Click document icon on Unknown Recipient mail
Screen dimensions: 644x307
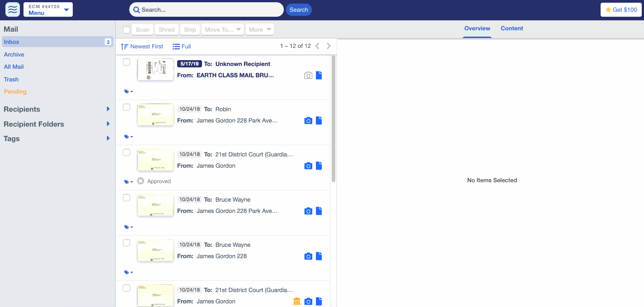coord(319,75)
